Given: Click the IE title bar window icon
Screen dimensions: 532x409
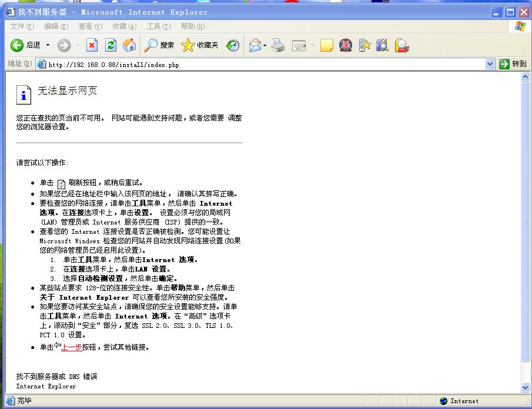Looking at the screenshot, I should click(11, 12).
